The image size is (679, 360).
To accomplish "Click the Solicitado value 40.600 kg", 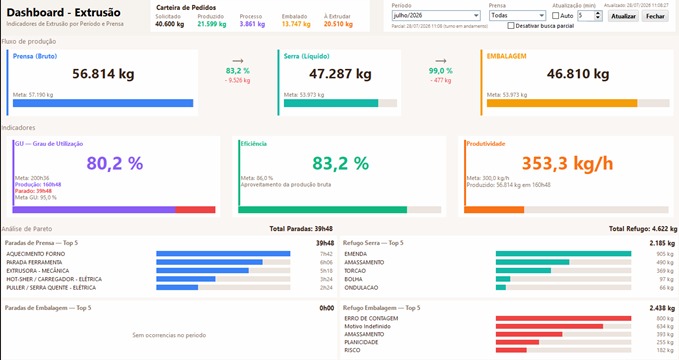I will pyautogui.click(x=169, y=24).
